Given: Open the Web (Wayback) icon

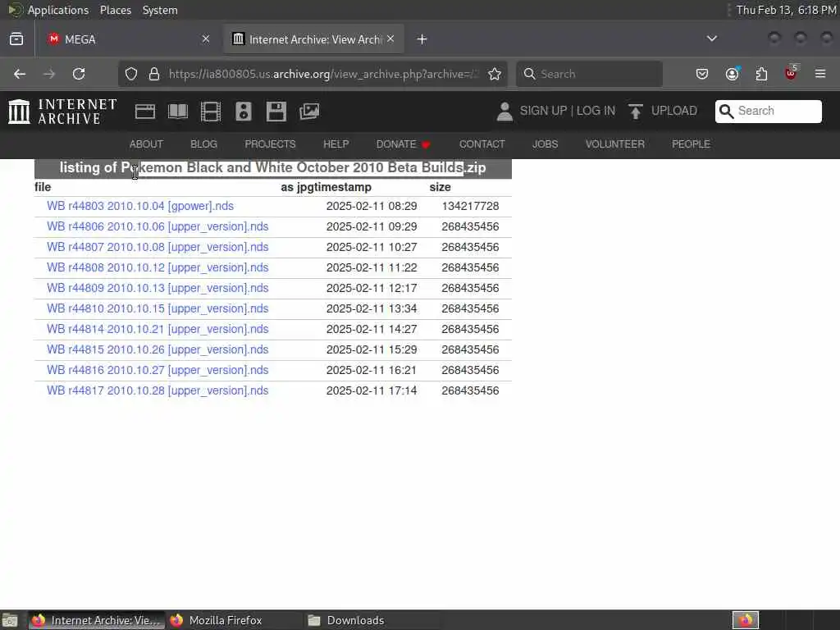Looking at the screenshot, I should coord(145,112).
